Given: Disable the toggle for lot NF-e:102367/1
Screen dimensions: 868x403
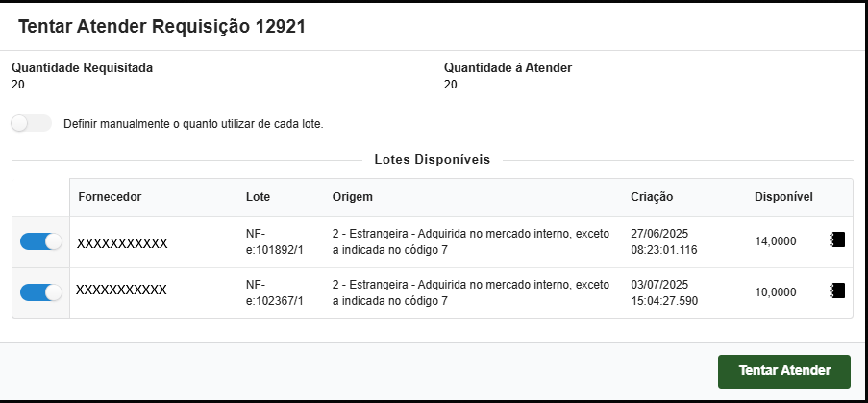Looking at the screenshot, I should pyautogui.click(x=40, y=291).
